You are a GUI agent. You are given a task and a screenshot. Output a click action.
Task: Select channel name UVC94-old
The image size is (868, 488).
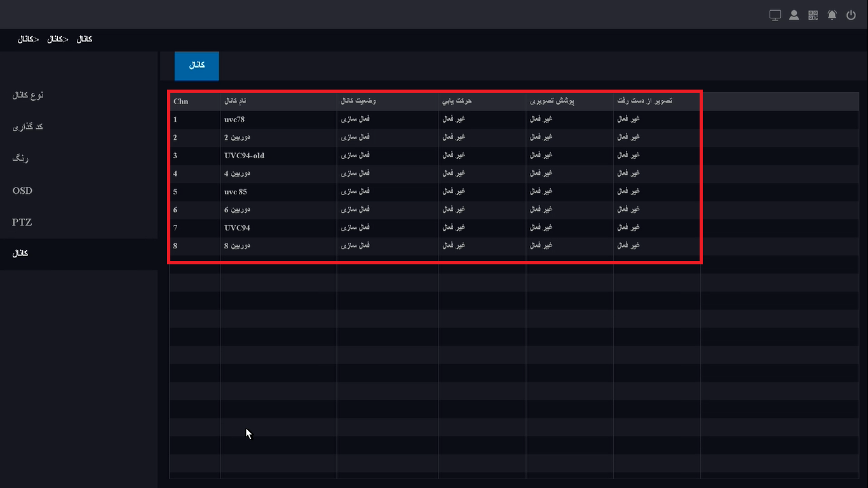[x=244, y=156]
